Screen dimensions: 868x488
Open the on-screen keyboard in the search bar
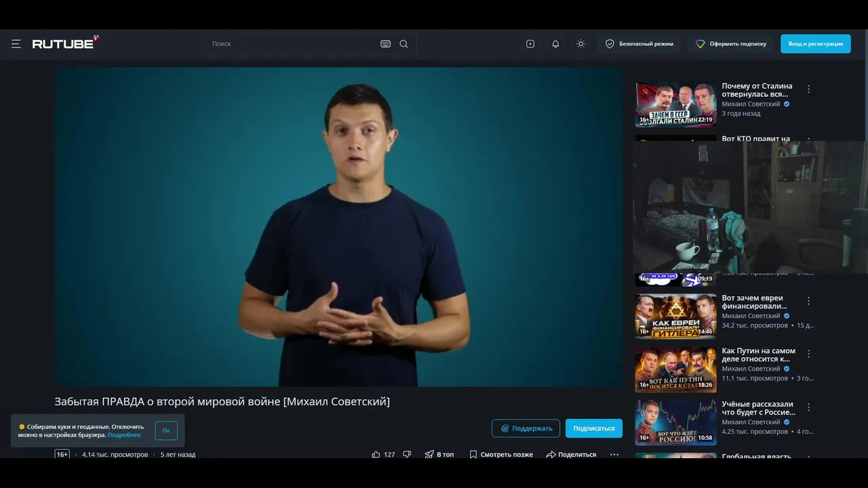point(385,44)
